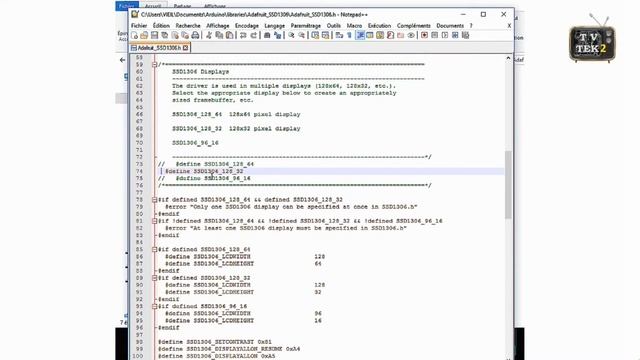The height and width of the screenshot is (360, 640).
Task: Click the Paste toolbar icon
Action: pyautogui.click(x=229, y=36)
